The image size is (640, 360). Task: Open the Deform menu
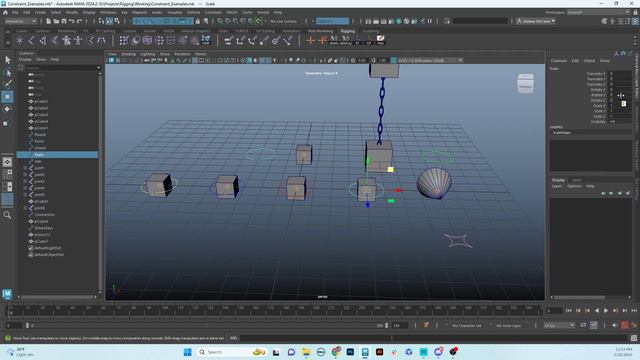[193, 13]
